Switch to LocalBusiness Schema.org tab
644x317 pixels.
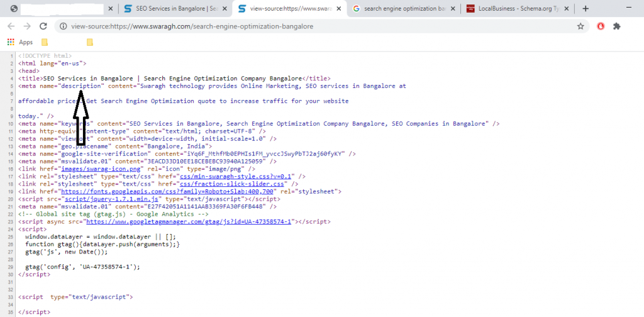point(518,9)
